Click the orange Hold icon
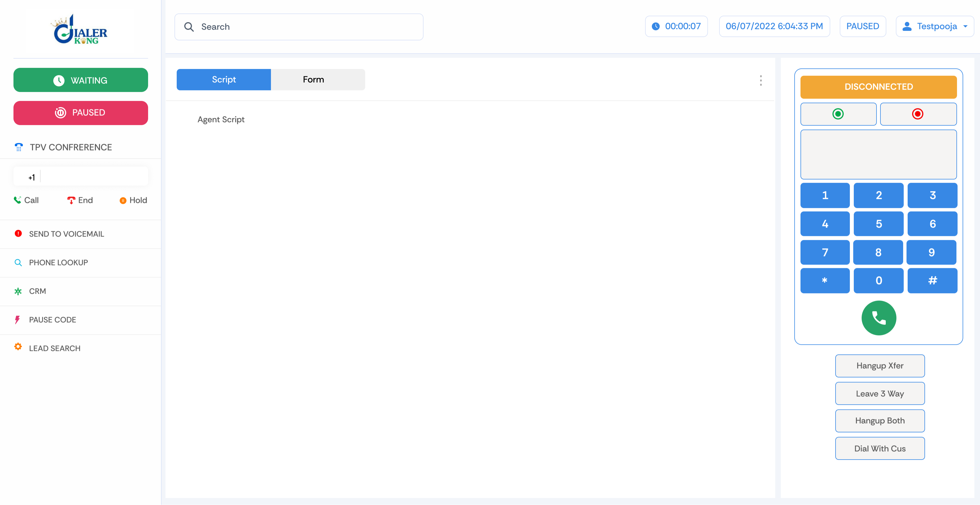 123,201
